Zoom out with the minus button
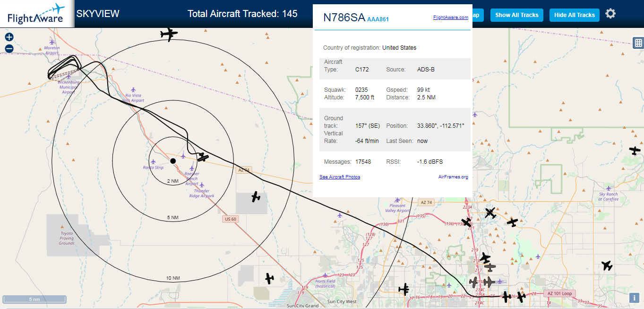644x309 pixels. 9,48
